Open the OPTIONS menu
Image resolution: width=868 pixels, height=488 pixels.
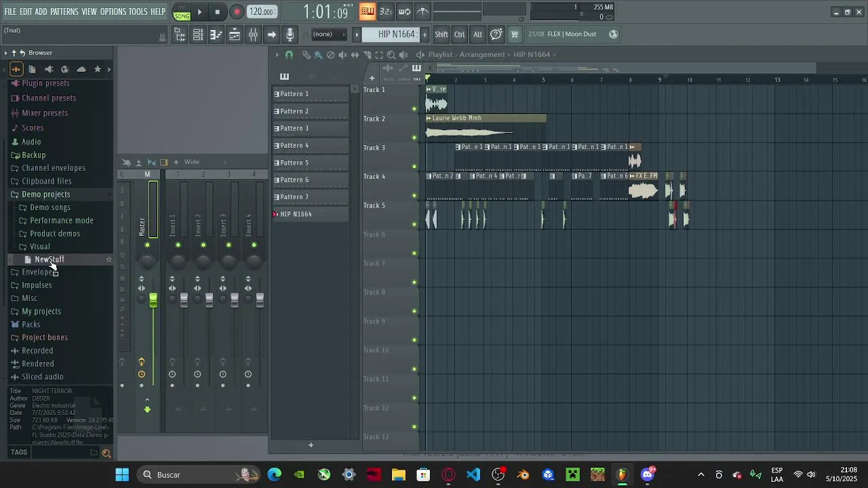click(x=113, y=12)
